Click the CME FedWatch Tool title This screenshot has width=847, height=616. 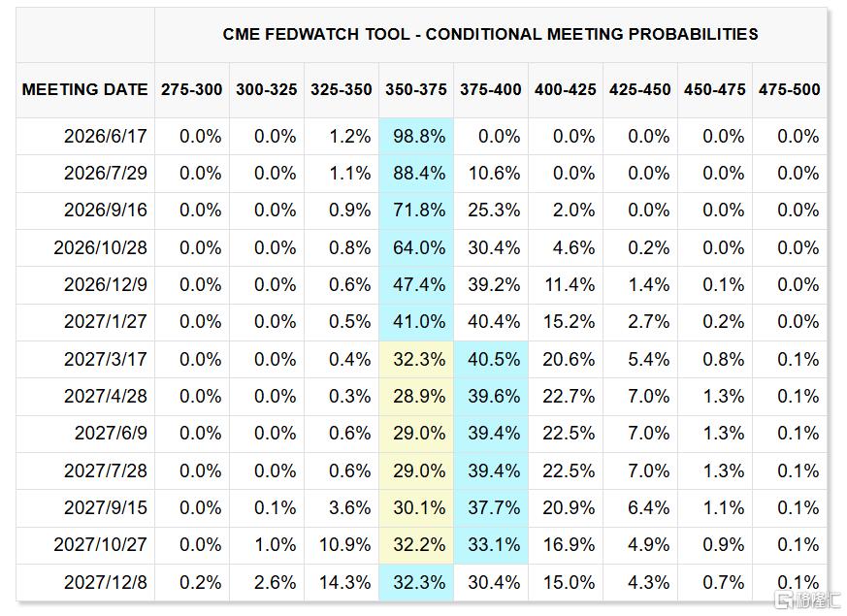pos(490,34)
